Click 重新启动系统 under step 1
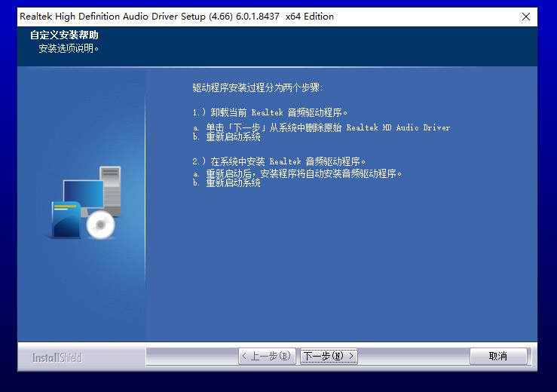 (233, 137)
